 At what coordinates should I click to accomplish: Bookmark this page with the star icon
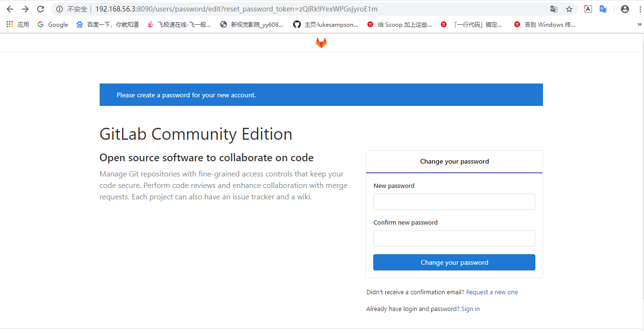pyautogui.click(x=569, y=9)
